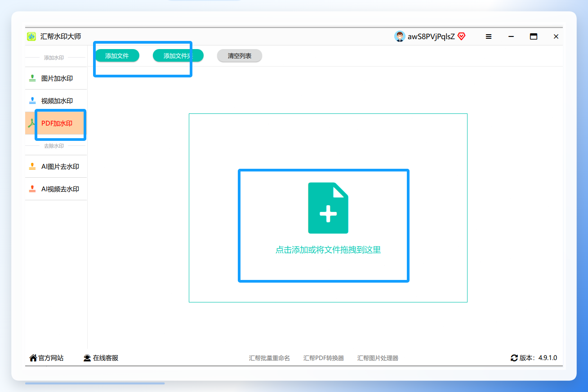Close the 汇帮水印大师 window
Screen dimensions: 588x392
[556, 36]
